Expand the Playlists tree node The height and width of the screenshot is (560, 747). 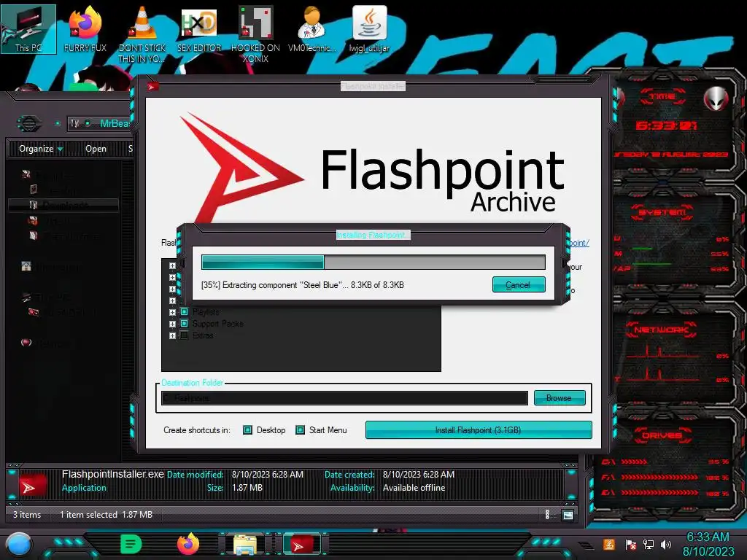pyautogui.click(x=172, y=312)
